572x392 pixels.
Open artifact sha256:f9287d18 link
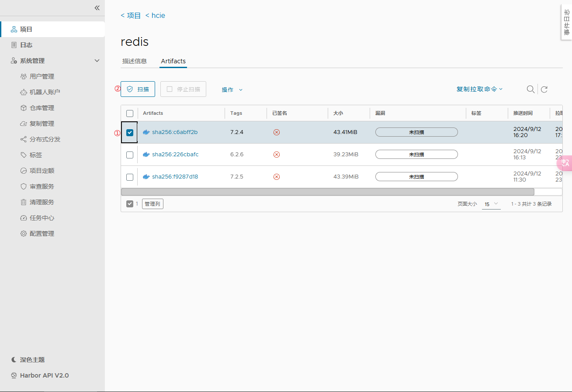coord(175,177)
